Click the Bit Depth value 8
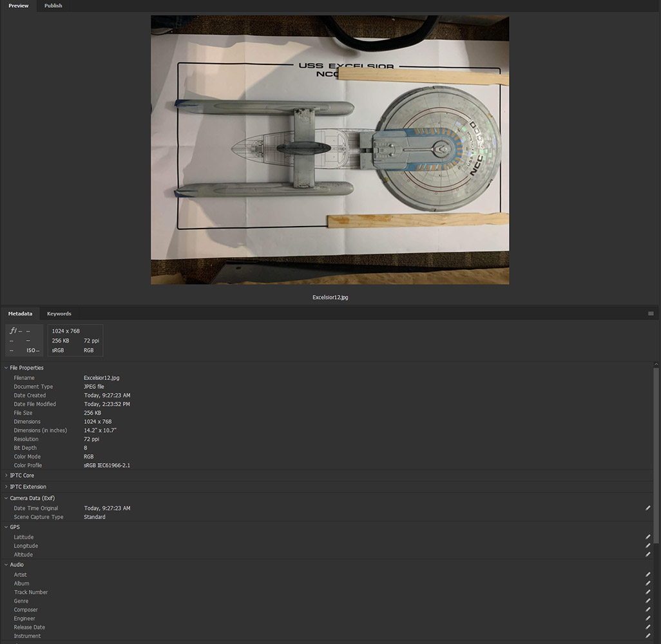 pos(86,448)
